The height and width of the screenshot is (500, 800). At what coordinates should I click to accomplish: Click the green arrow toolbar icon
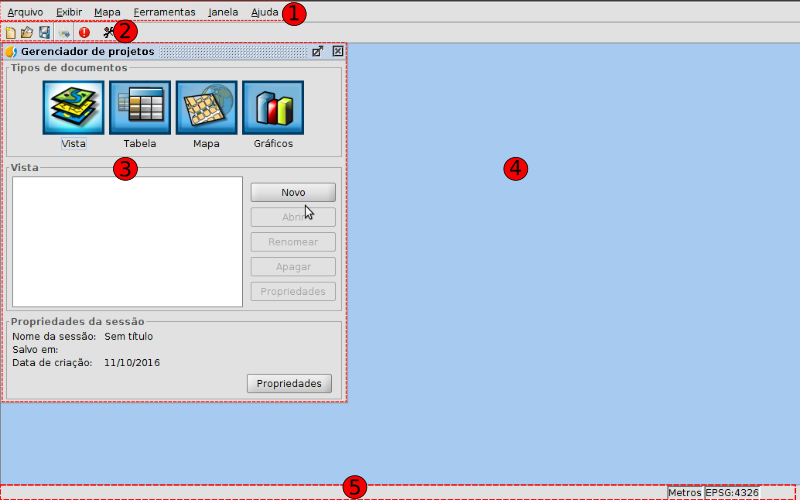(x=64, y=32)
